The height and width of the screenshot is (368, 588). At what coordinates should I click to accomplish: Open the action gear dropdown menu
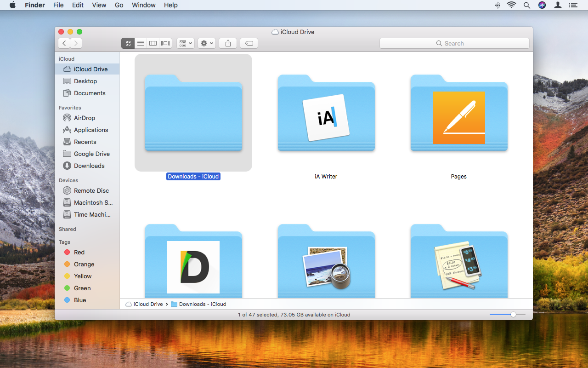(206, 43)
